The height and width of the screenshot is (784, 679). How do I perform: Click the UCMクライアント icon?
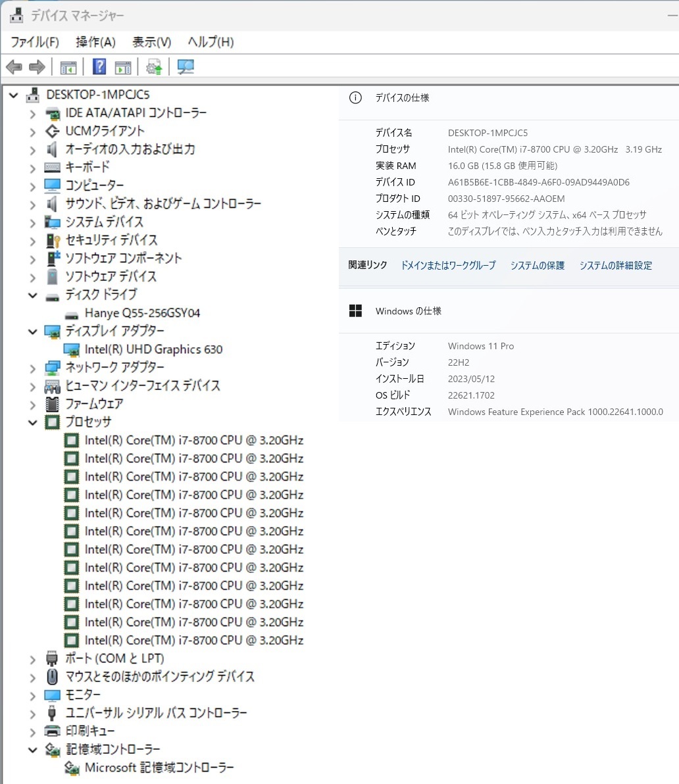coord(53,131)
